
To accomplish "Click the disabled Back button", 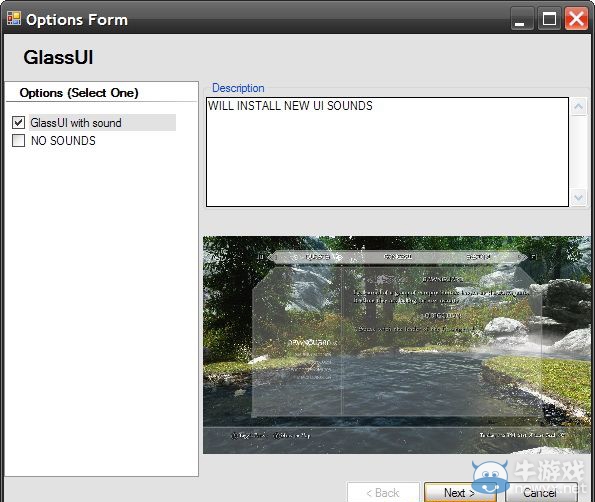I will [x=383, y=493].
